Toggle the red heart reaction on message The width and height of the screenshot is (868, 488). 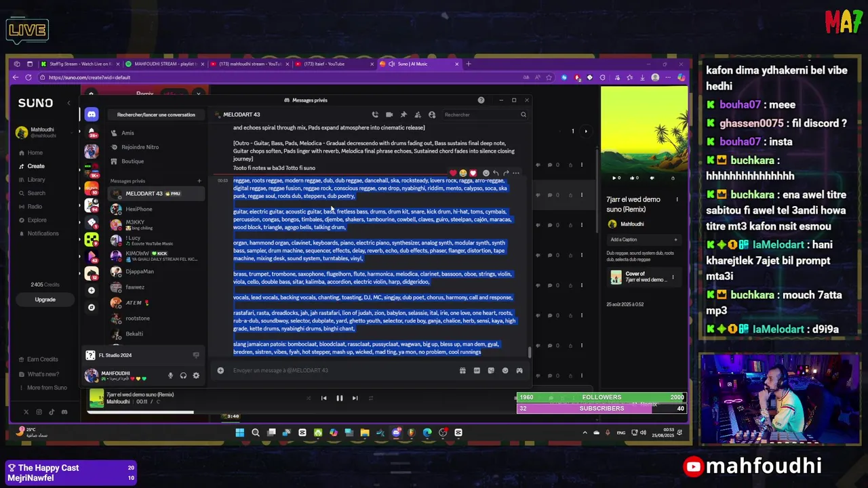coord(453,173)
